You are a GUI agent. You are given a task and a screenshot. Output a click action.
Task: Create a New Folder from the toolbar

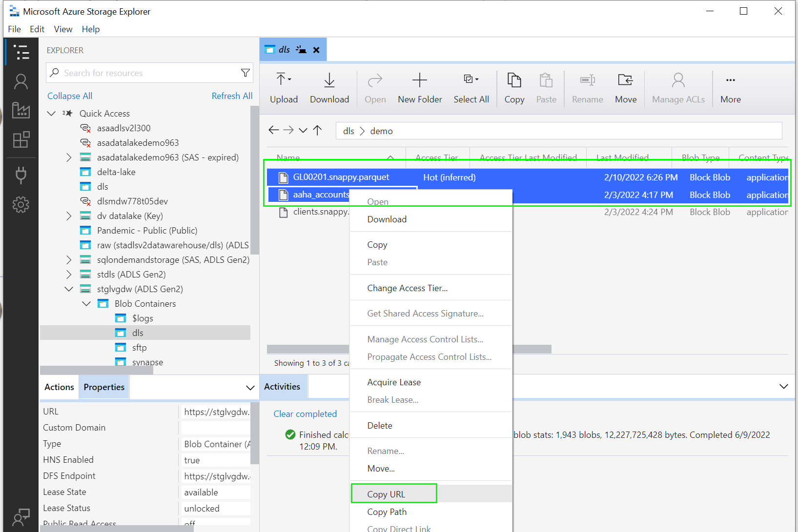pos(419,88)
